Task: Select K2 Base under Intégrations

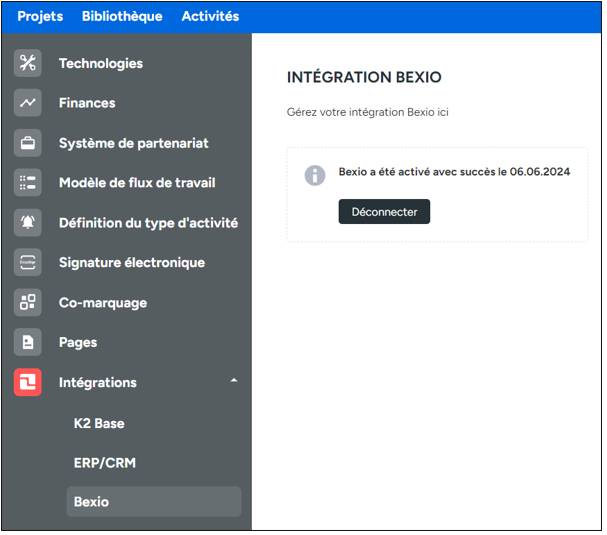Action: (x=99, y=423)
